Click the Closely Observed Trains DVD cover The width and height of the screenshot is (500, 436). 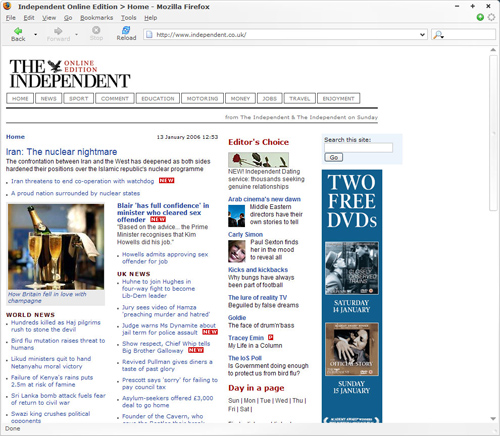click(352, 268)
